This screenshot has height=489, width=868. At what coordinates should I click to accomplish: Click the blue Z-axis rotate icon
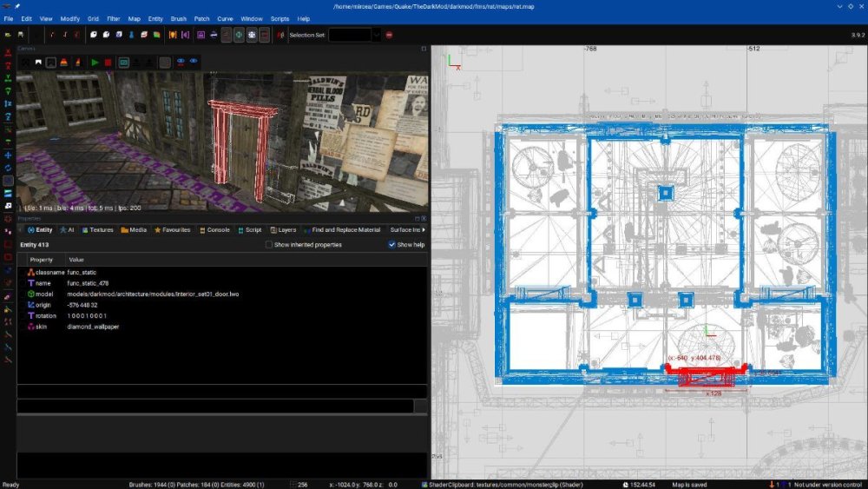pos(8,117)
